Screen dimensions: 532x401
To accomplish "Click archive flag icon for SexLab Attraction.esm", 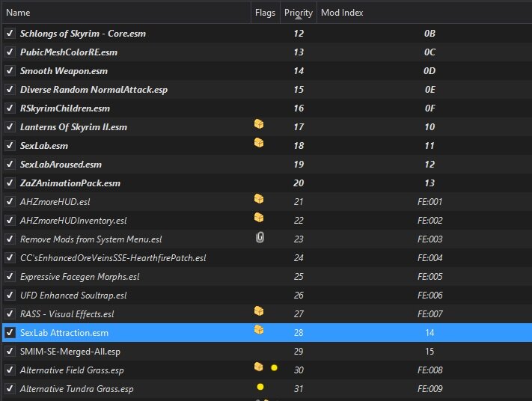I will [259, 330].
